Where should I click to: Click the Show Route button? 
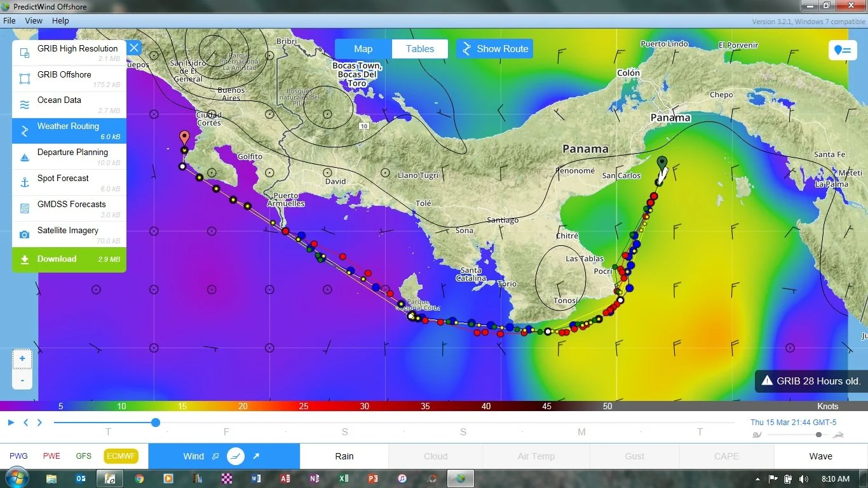[494, 49]
